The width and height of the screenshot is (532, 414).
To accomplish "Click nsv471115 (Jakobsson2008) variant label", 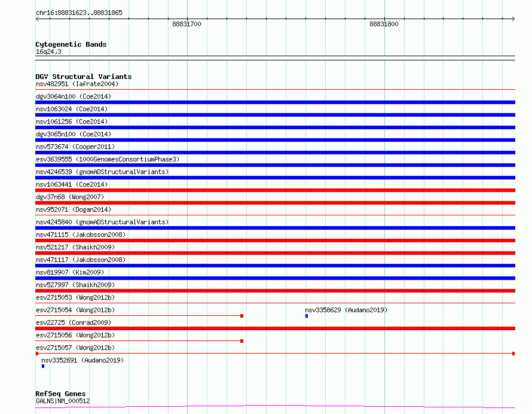I will pos(81,235).
